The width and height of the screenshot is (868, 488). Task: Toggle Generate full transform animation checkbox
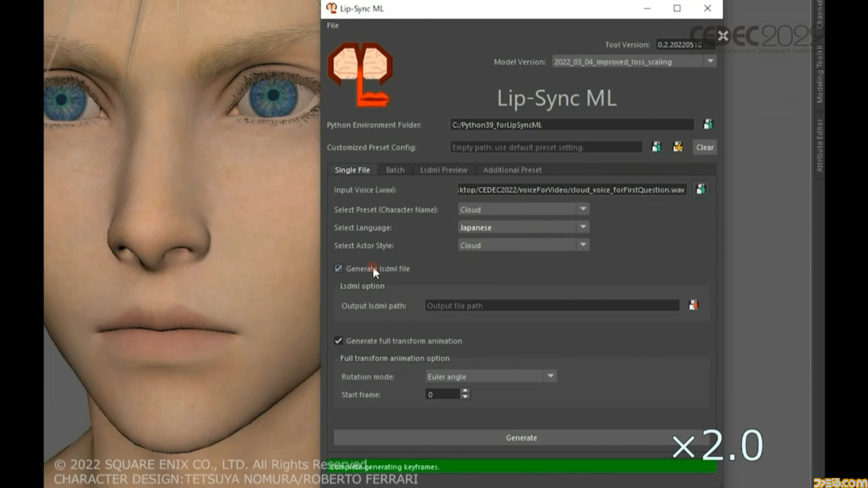click(x=338, y=341)
